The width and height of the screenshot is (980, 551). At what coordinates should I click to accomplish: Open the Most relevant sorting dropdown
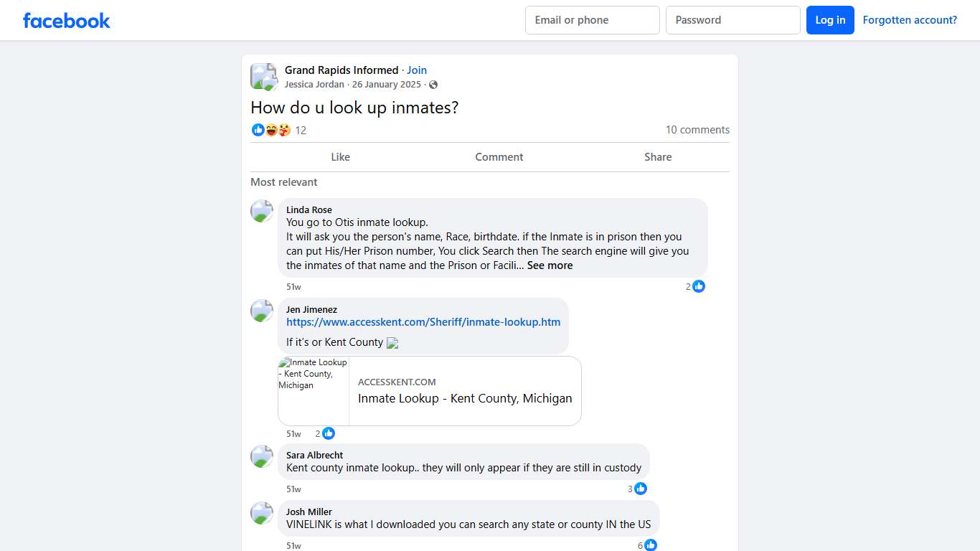tap(283, 182)
